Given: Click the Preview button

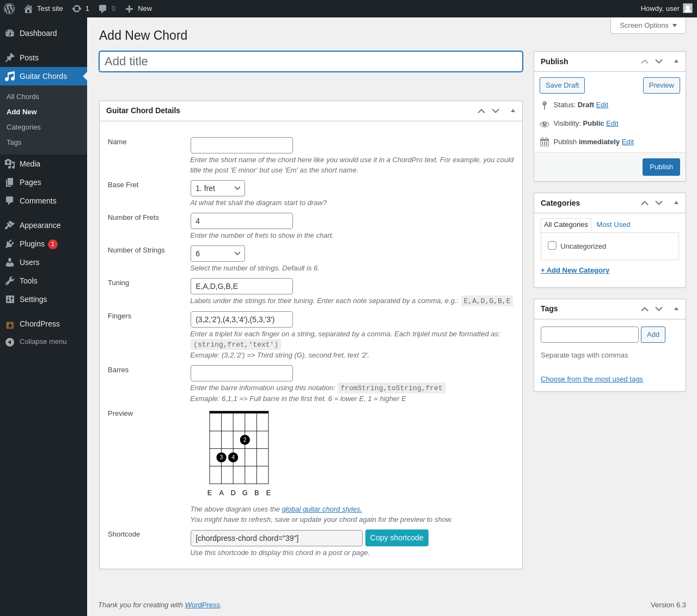Looking at the screenshot, I should (662, 85).
